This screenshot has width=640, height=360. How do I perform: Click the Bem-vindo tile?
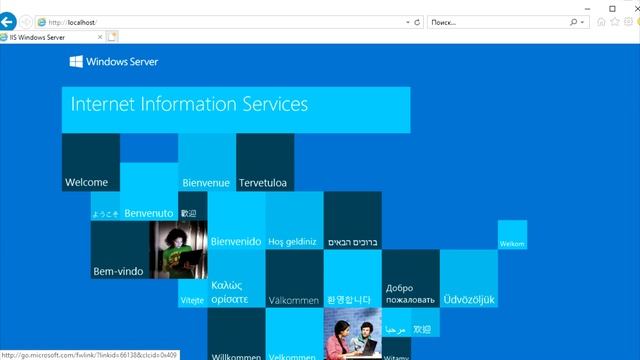click(120, 250)
